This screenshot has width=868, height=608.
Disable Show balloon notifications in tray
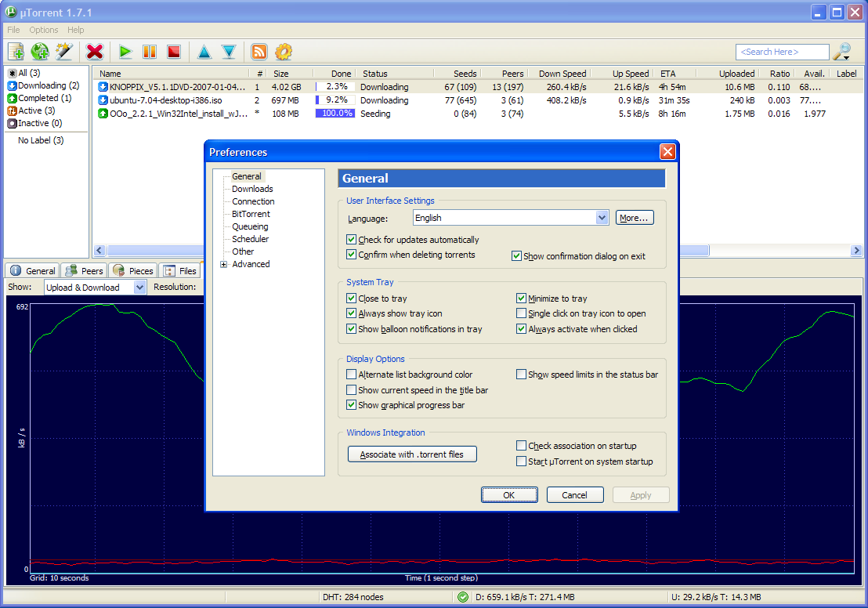click(351, 329)
